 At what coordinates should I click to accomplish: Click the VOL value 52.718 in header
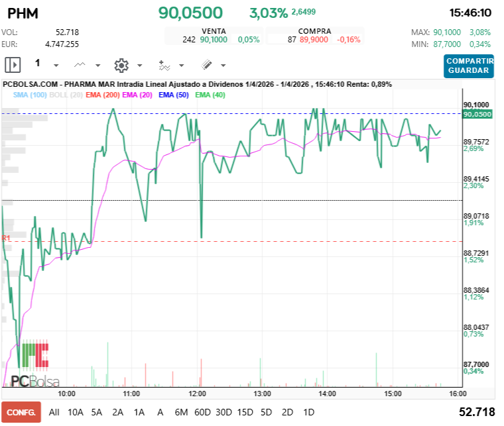coord(67,32)
